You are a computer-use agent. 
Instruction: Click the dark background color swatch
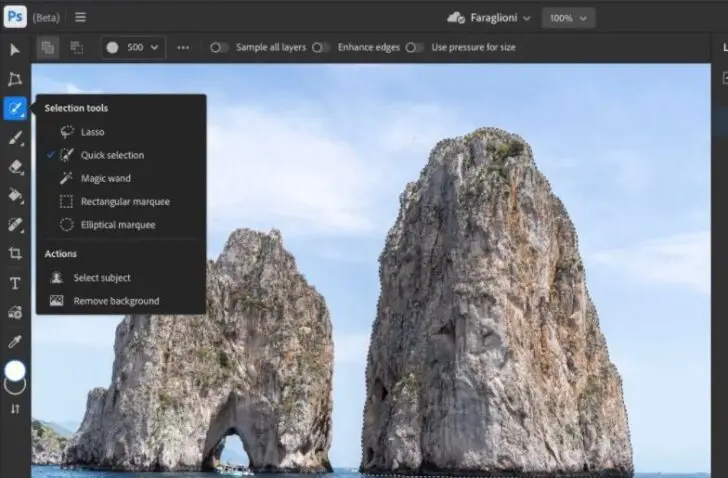[x=15, y=387]
